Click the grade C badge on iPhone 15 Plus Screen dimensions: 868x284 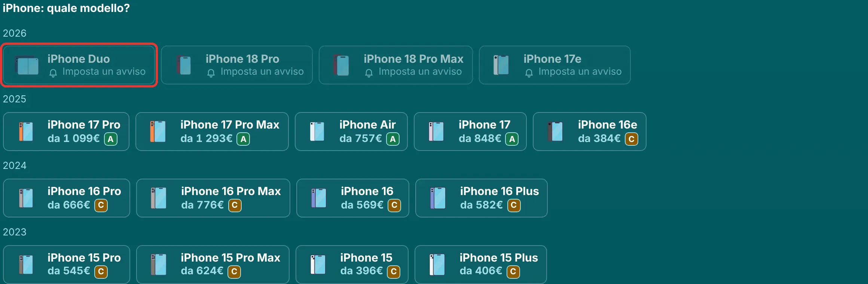click(513, 272)
